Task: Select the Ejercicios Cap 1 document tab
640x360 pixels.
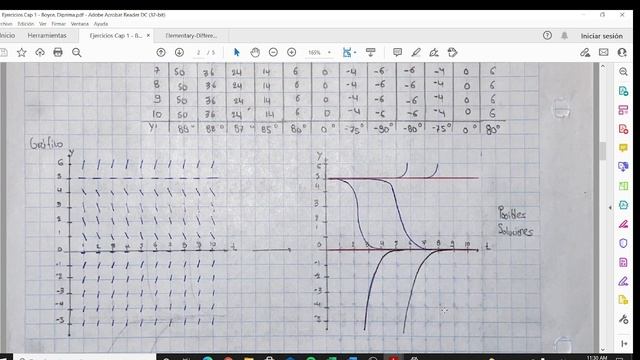Action: (116, 36)
